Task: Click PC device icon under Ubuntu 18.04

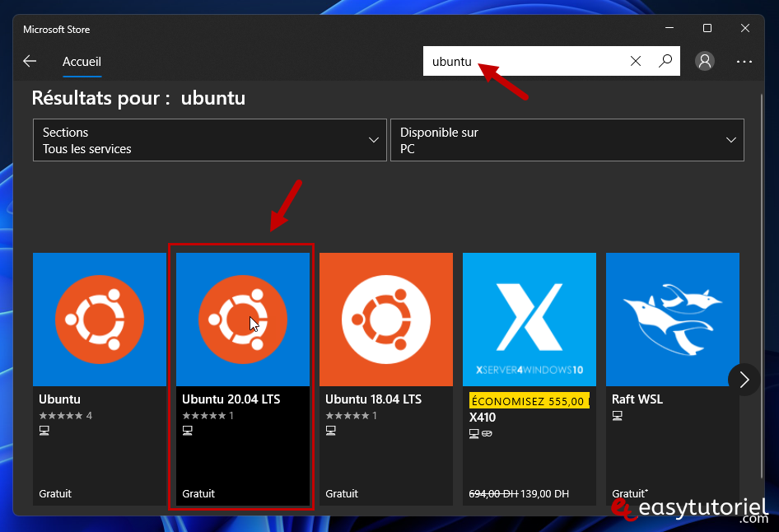Action: pos(330,431)
